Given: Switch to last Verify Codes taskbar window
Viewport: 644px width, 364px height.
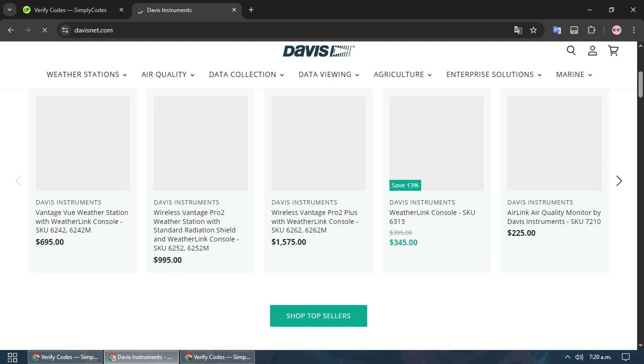Looking at the screenshot, I should pos(217,357).
